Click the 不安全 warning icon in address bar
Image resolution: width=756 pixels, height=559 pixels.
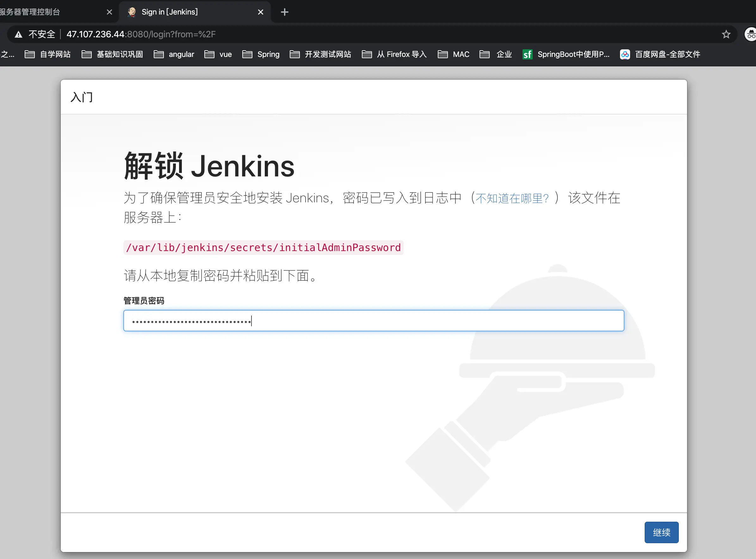(x=18, y=34)
